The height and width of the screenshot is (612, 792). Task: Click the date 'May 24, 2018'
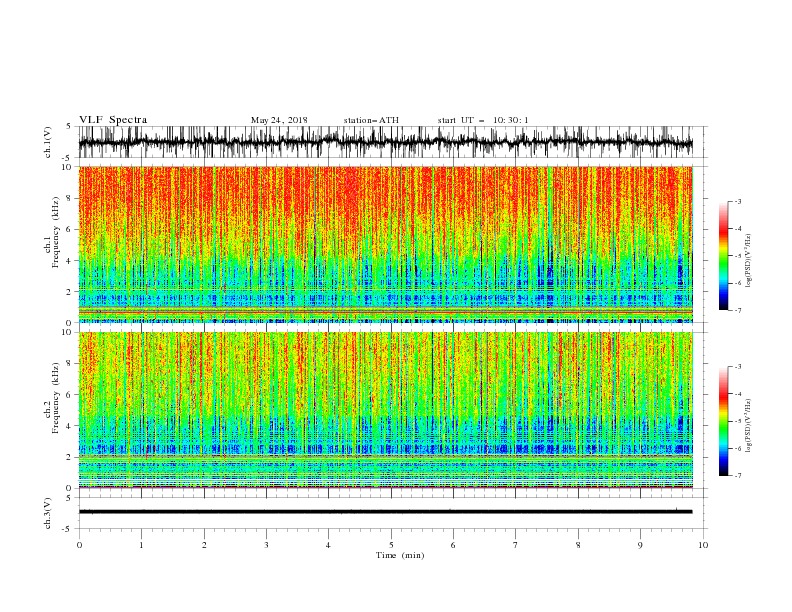[279, 120]
